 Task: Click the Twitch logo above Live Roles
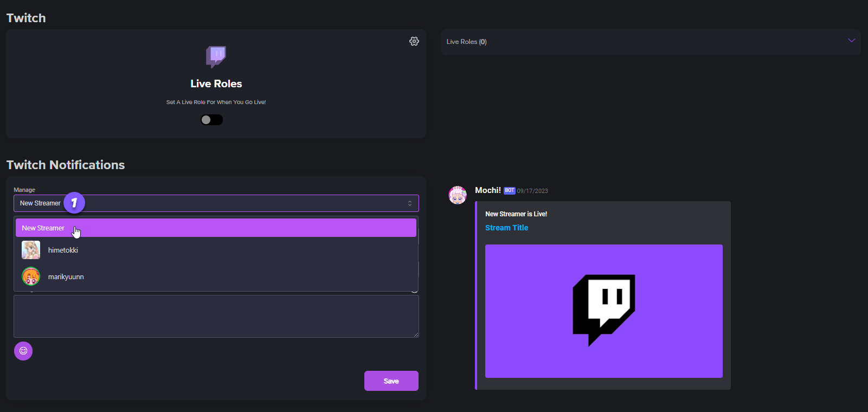(x=216, y=56)
